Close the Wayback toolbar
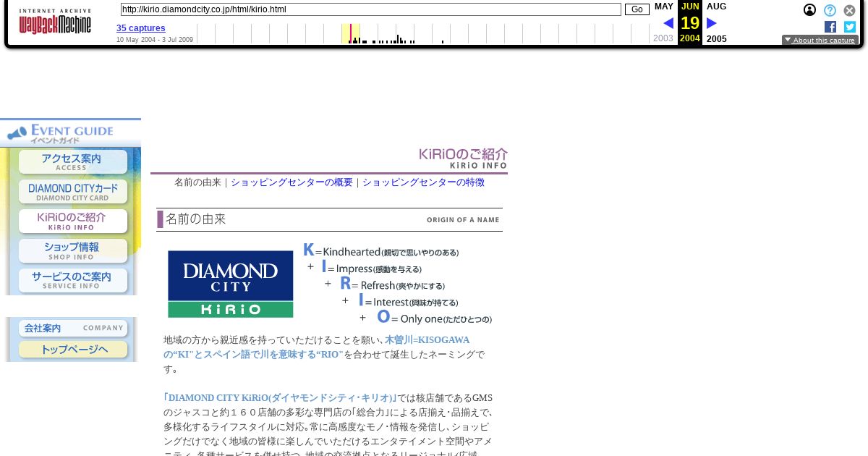Viewport: 868px width, 456px height. point(850,10)
